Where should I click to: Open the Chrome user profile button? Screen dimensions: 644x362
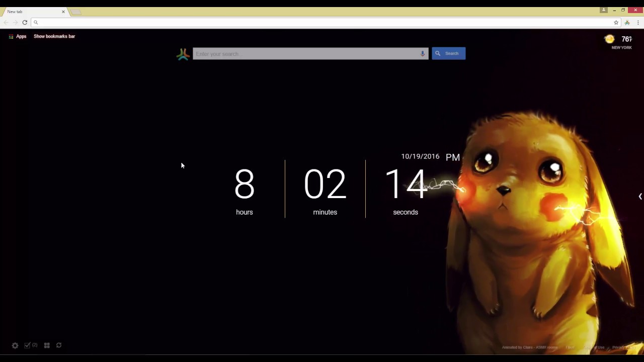tap(604, 10)
